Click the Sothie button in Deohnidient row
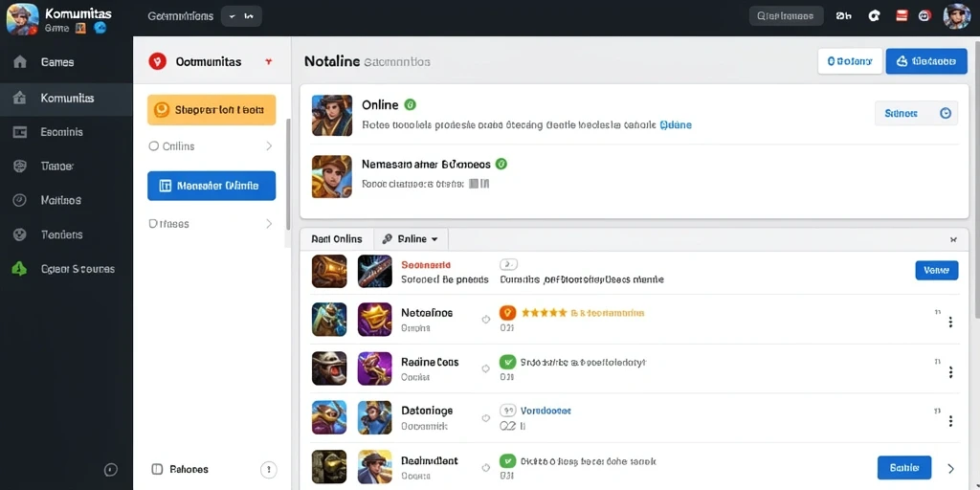The width and height of the screenshot is (980, 490). coord(904,467)
